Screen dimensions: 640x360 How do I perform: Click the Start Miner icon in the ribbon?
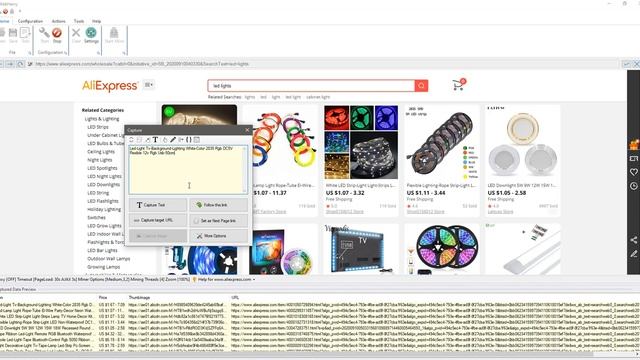coord(114,32)
